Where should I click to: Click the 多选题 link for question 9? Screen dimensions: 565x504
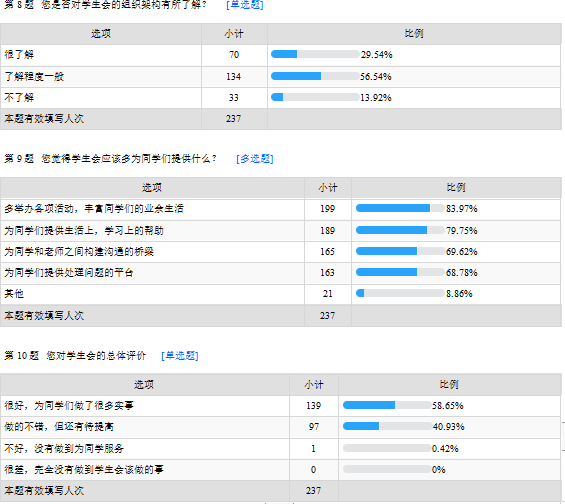[255, 159]
